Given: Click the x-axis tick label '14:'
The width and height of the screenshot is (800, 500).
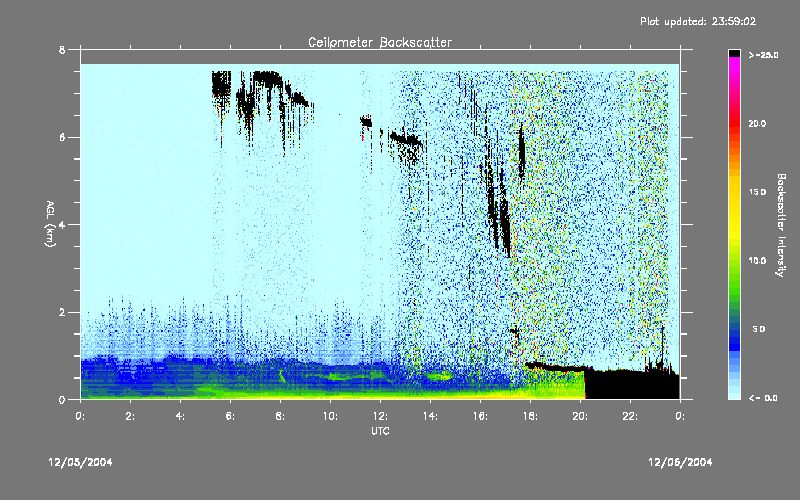Looking at the screenshot, I should pos(430,416).
